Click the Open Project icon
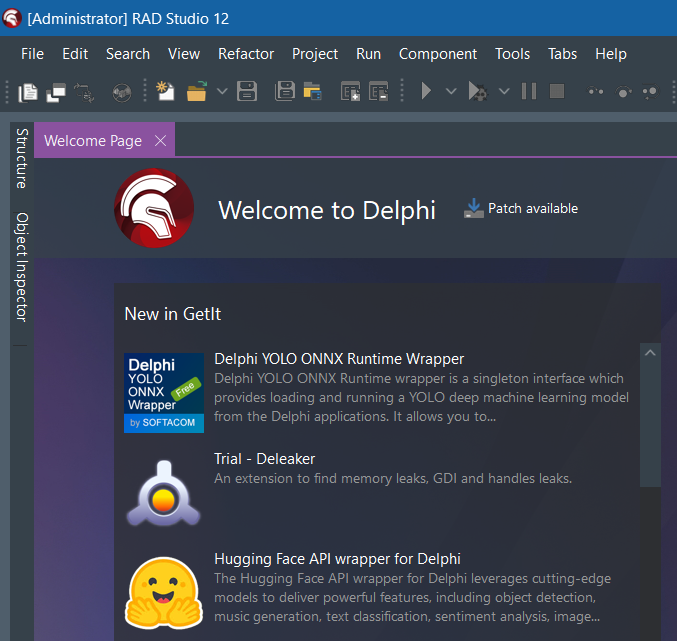This screenshot has width=677, height=641. (313, 91)
